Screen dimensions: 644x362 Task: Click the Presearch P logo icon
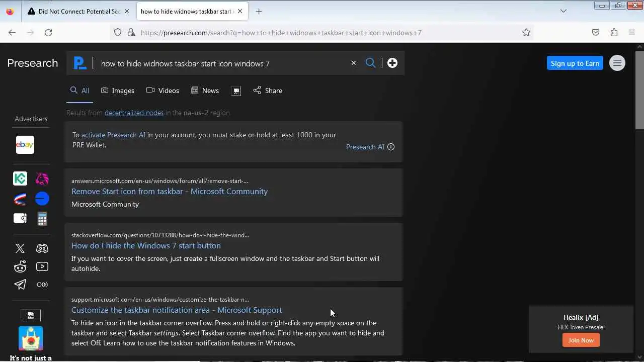(x=79, y=63)
